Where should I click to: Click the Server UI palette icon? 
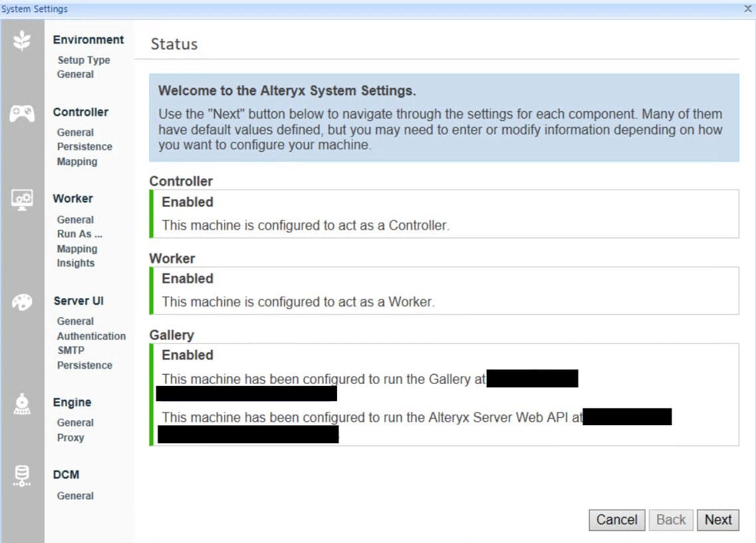23,301
